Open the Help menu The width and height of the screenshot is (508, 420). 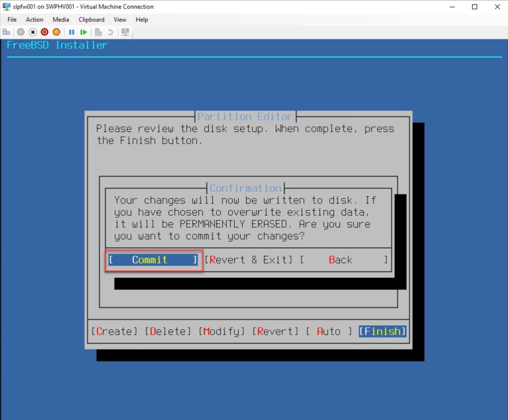[x=142, y=19]
